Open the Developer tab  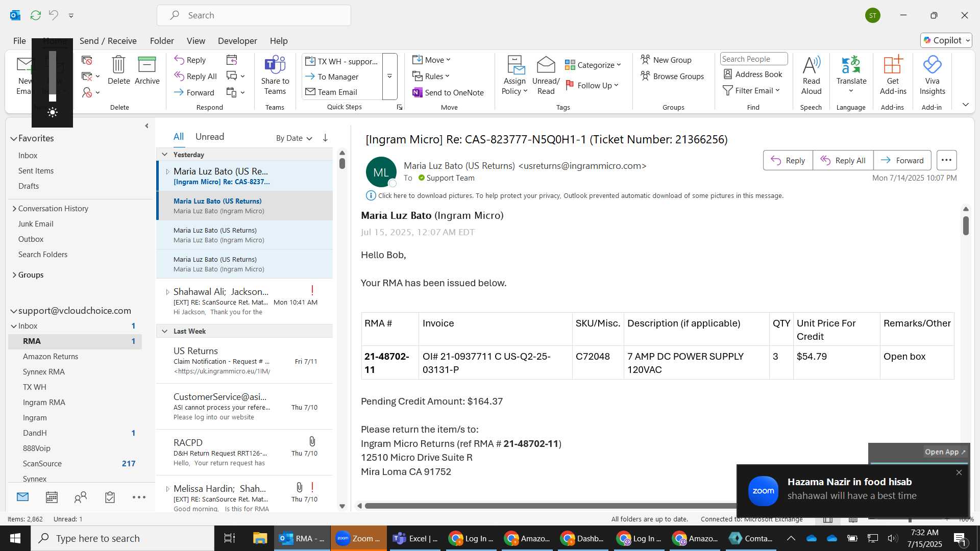pos(237,41)
